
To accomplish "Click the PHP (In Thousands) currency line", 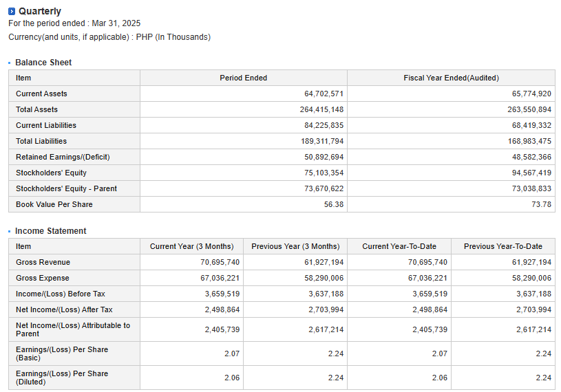I will tap(109, 37).
